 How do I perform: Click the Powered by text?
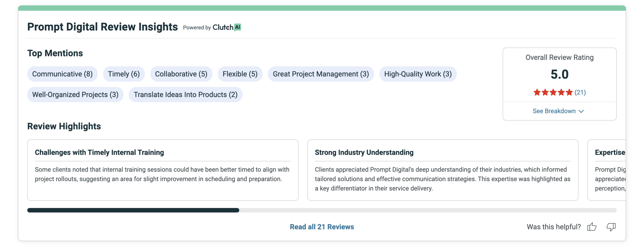pos(197,27)
